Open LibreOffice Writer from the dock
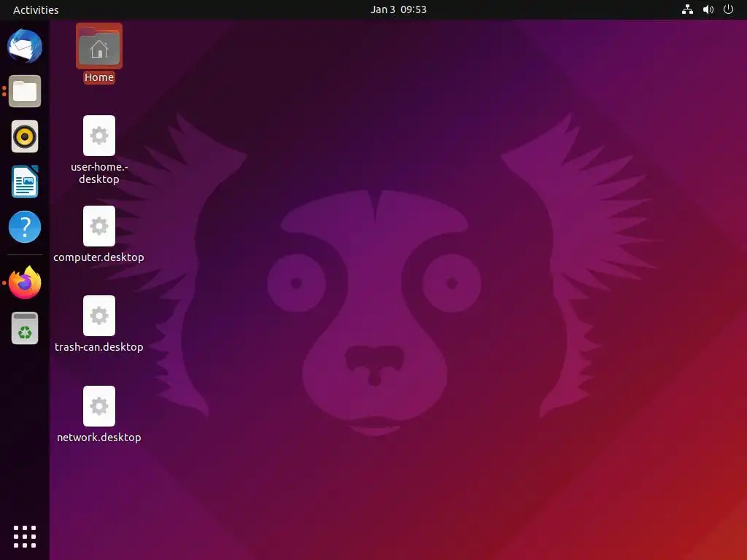The image size is (747, 560). pyautogui.click(x=25, y=182)
